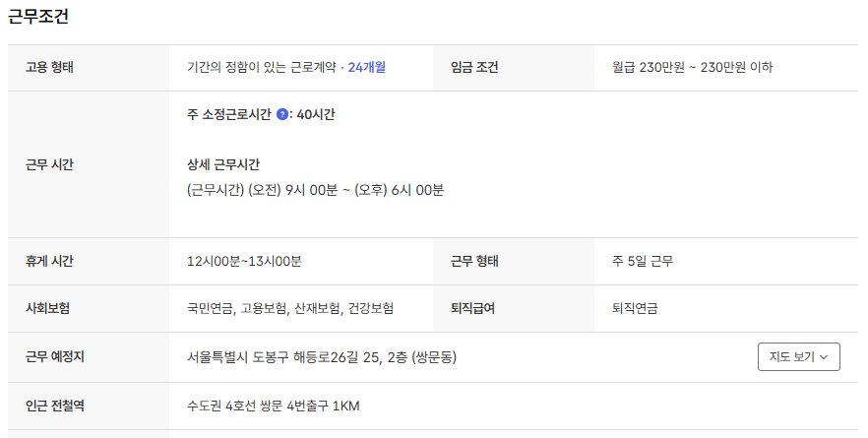Click the 고용 형태 row label
868x438 pixels.
[x=50, y=68]
